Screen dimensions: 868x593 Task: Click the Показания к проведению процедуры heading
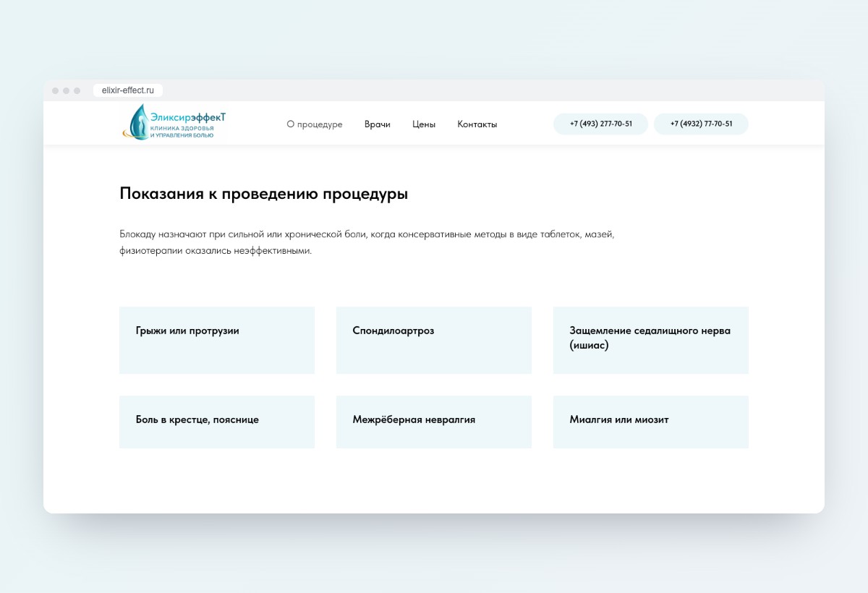coord(264,194)
